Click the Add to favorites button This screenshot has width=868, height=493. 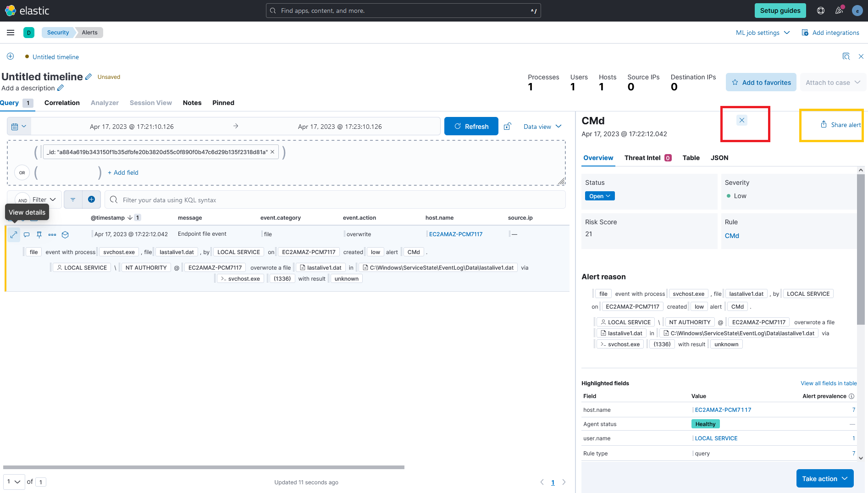point(761,82)
